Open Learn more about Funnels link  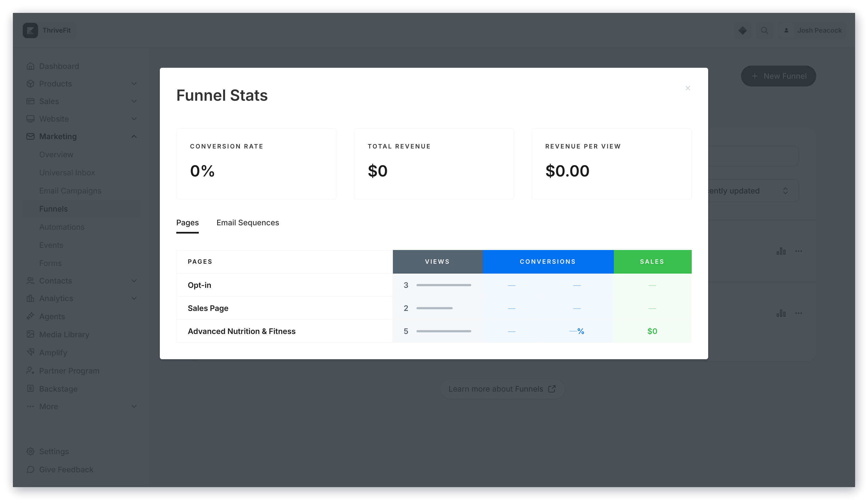coord(502,388)
